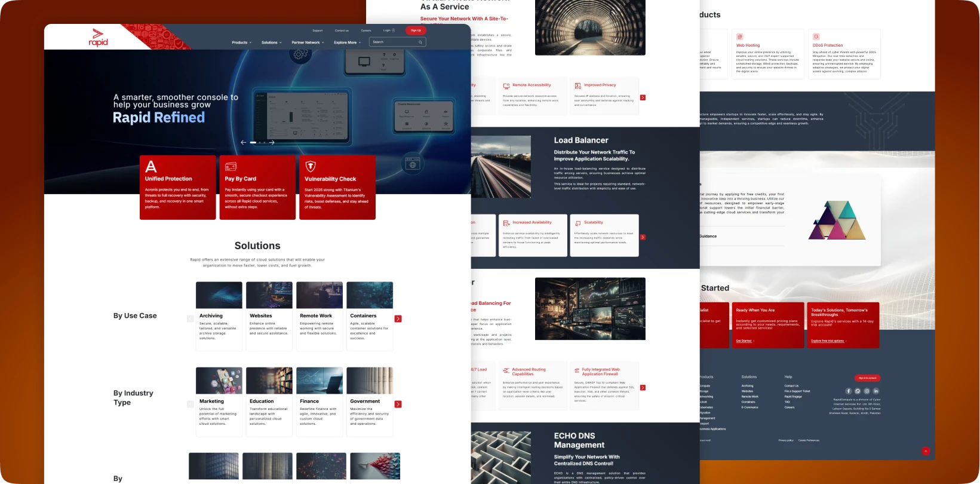
Task: Open the Privacy policy footer link
Action: click(786, 440)
